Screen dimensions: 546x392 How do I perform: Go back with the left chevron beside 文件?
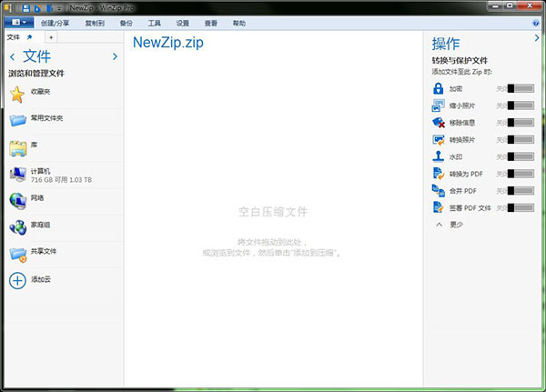coord(13,56)
